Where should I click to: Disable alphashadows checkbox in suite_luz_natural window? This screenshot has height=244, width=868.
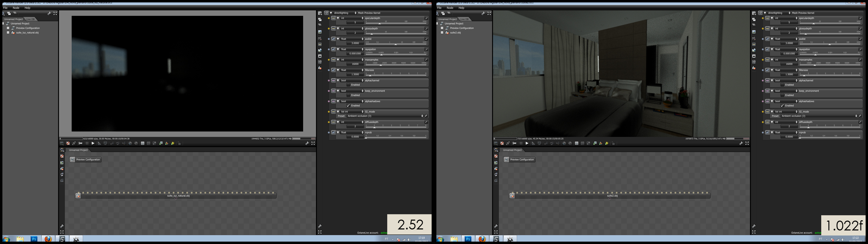click(348, 106)
